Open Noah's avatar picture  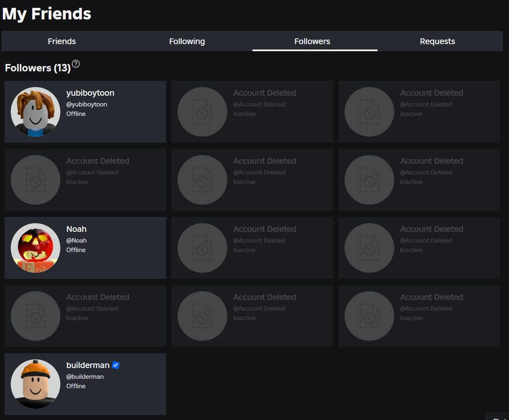[x=36, y=248]
